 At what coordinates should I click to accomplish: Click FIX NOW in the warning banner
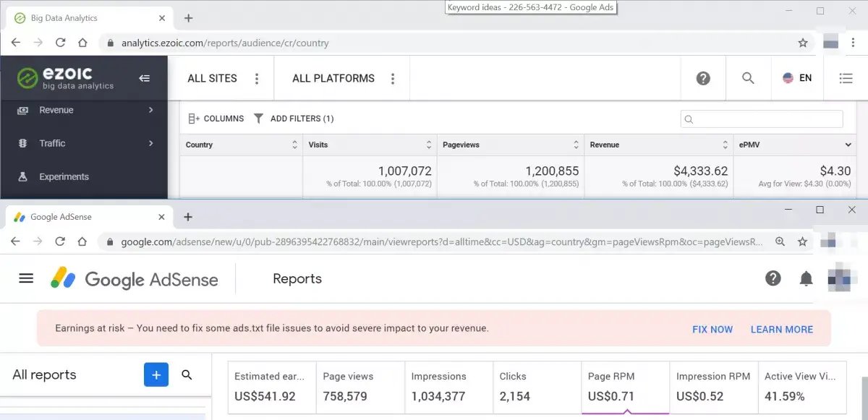pyautogui.click(x=712, y=329)
